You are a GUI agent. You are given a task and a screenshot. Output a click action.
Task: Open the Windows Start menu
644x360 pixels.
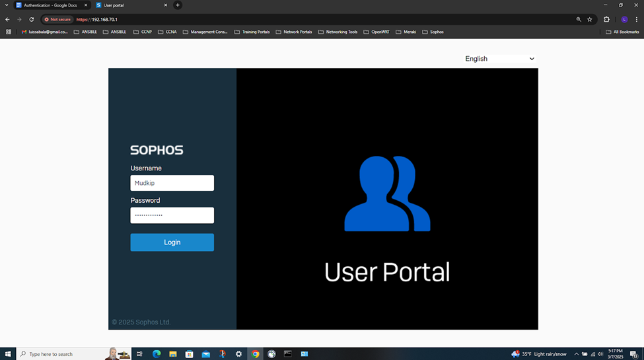(x=8, y=354)
